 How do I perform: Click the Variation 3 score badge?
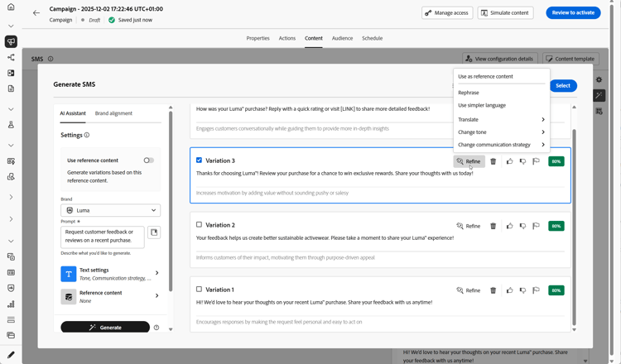(x=556, y=161)
